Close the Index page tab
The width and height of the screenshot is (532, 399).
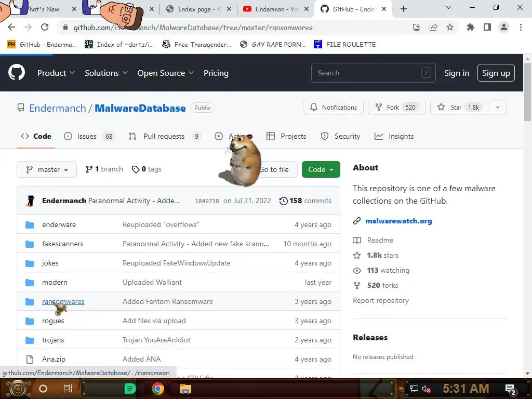229,9
